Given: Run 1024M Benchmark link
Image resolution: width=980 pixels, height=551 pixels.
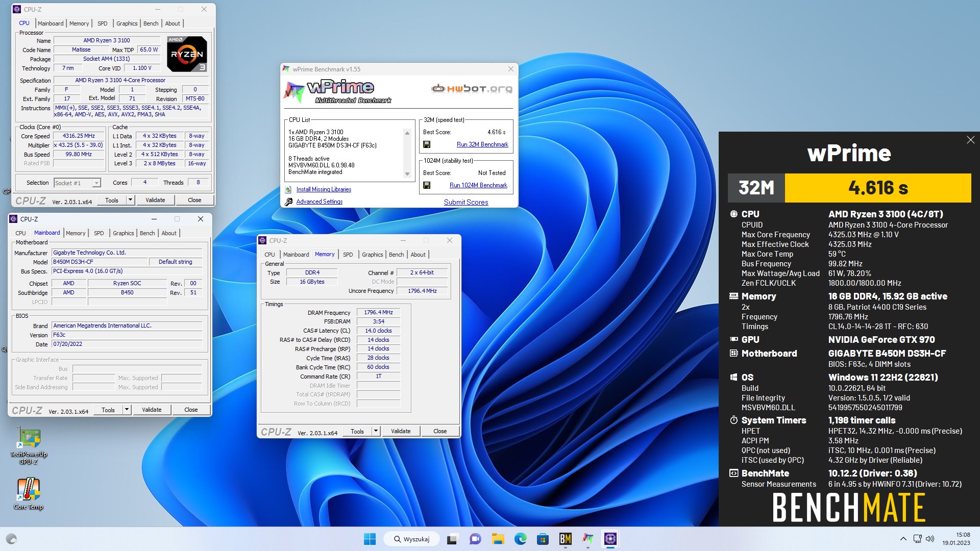Looking at the screenshot, I should (x=478, y=185).
